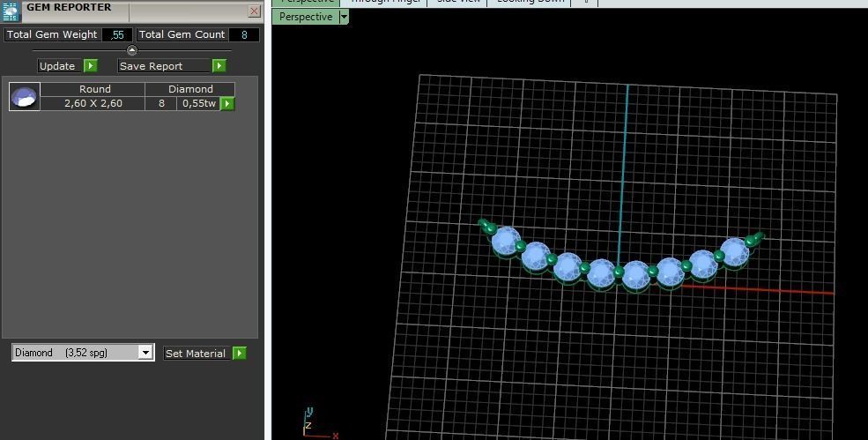Image resolution: width=868 pixels, height=440 pixels.
Task: Collapse the panel using the round arrow handle
Action: [132, 50]
